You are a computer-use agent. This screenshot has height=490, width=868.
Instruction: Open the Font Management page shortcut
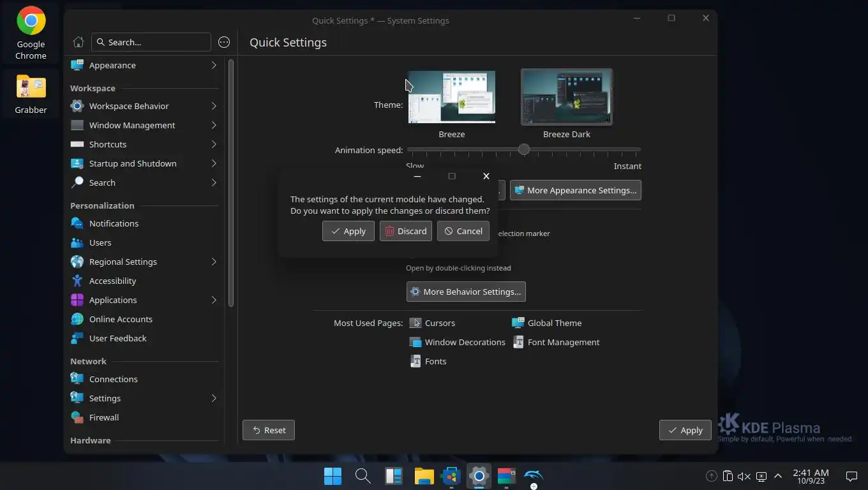click(x=556, y=342)
